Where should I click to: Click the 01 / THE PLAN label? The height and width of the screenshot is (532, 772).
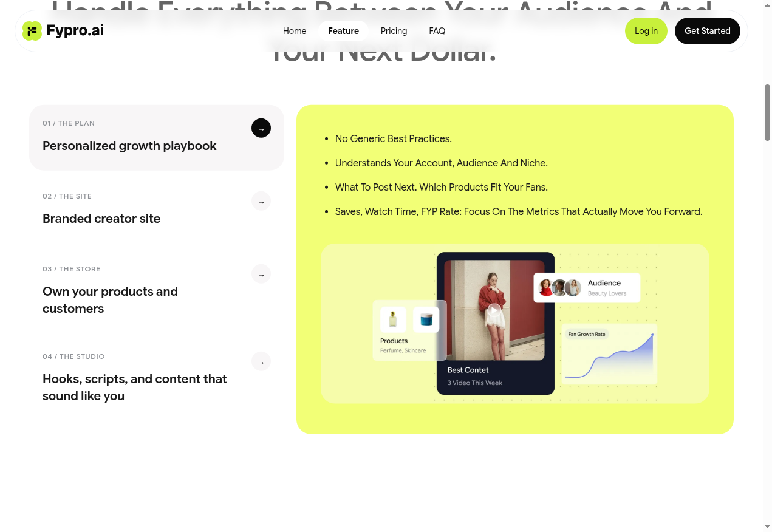[69, 123]
